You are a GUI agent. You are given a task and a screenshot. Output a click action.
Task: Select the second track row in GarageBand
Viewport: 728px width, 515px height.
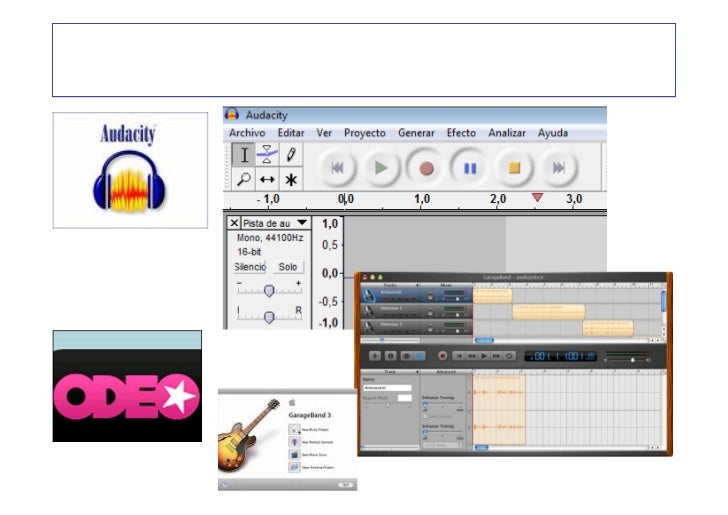pyautogui.click(x=416, y=312)
